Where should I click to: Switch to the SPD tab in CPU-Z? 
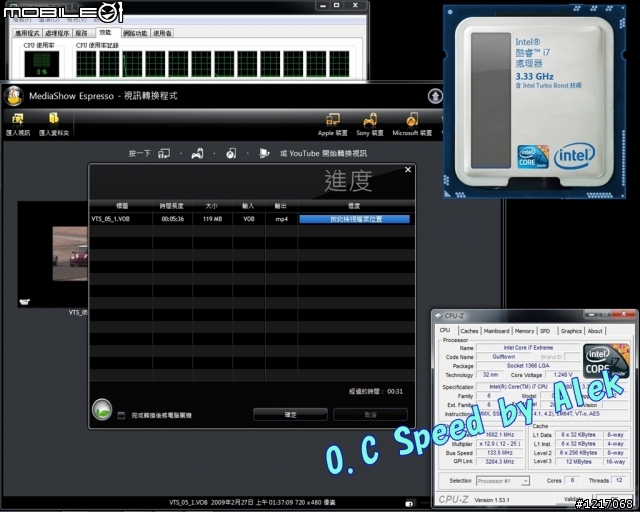[x=545, y=331]
